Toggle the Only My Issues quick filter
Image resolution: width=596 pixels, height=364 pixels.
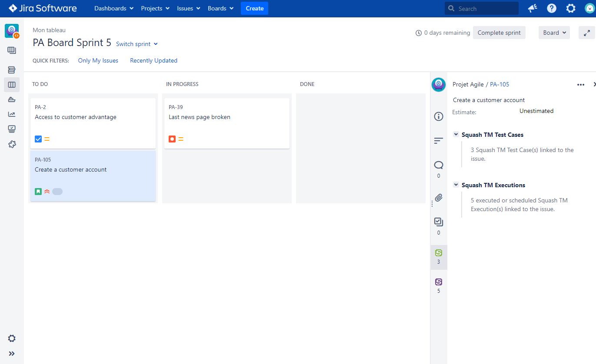98,61
